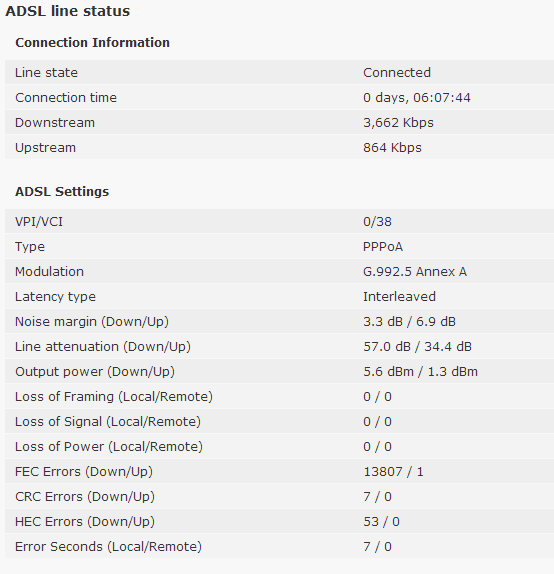Click the Line state Connected value

pos(397,72)
